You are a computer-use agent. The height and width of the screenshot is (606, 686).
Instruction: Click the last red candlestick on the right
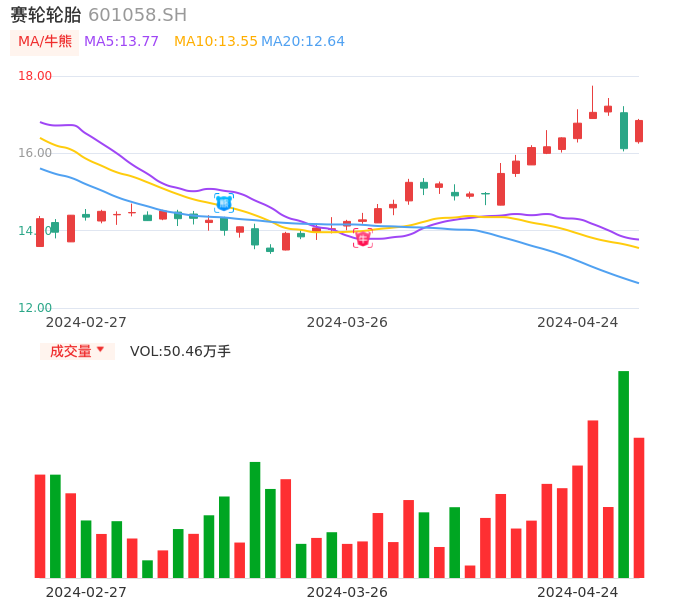tap(639, 131)
